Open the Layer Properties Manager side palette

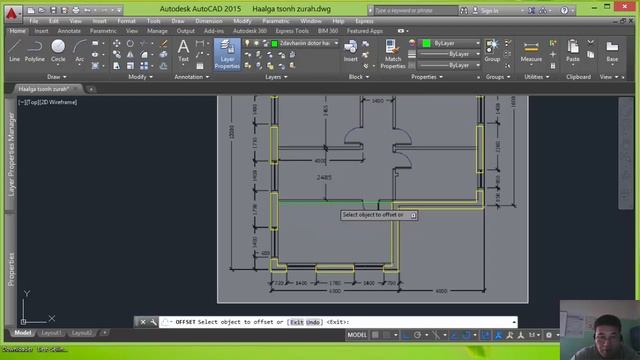click(x=11, y=154)
